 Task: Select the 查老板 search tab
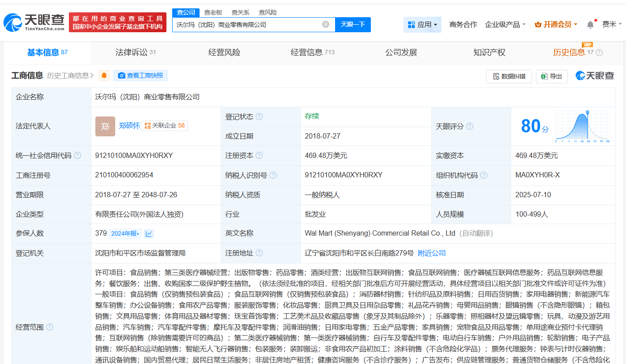(x=213, y=12)
